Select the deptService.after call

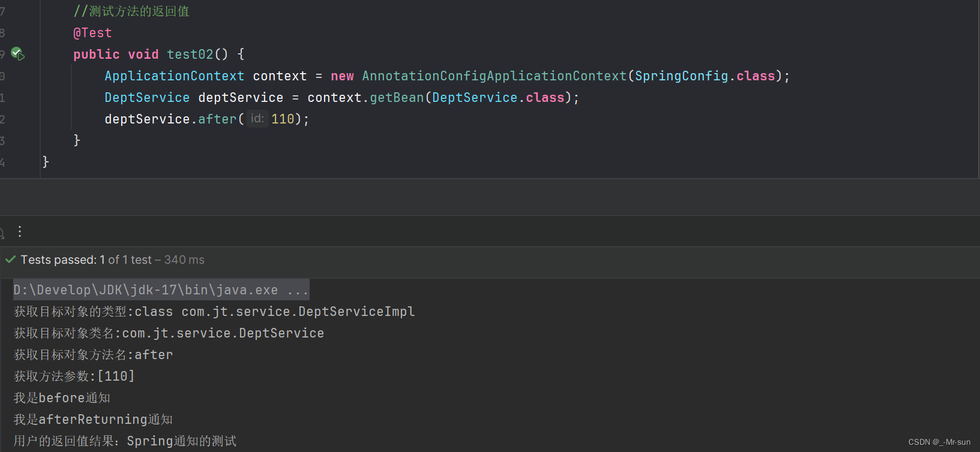[171, 119]
